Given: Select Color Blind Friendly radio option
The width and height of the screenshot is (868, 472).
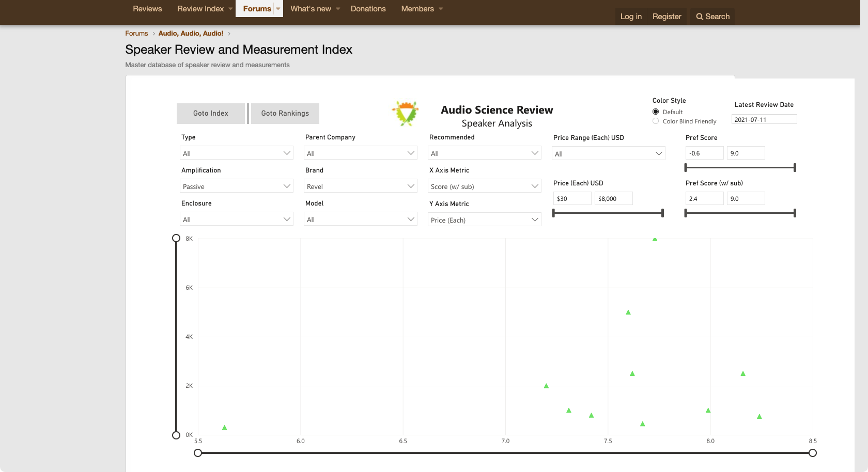Looking at the screenshot, I should [x=656, y=121].
